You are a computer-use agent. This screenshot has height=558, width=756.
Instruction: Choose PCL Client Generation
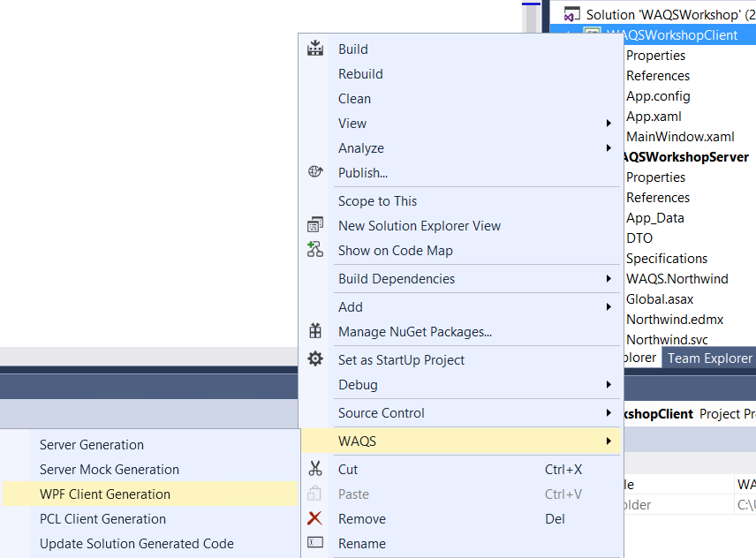150,519
